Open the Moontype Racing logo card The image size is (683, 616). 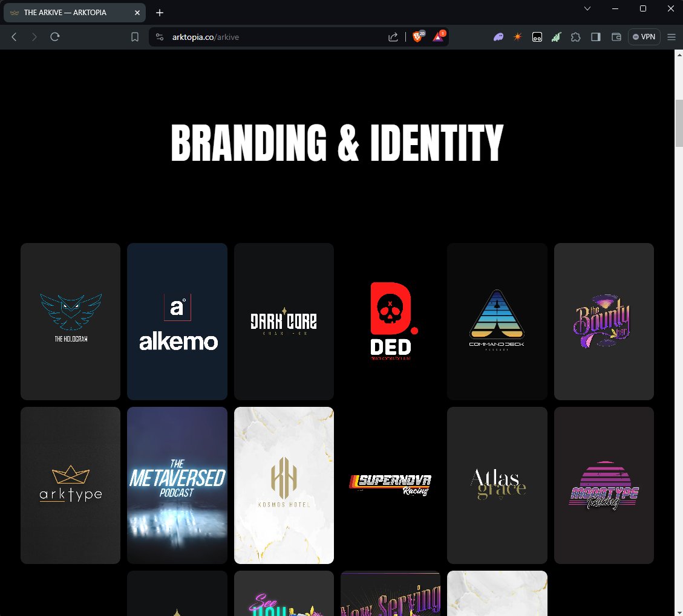604,485
